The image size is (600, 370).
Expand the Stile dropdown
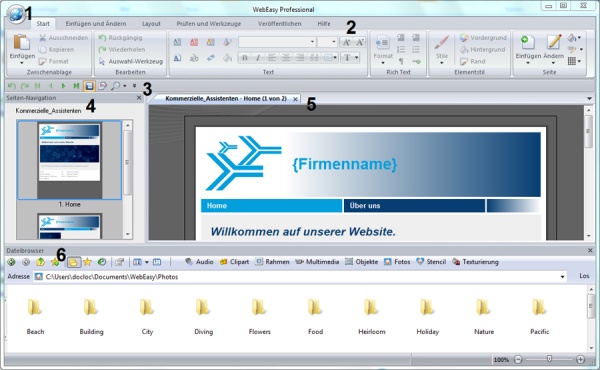coord(441,63)
